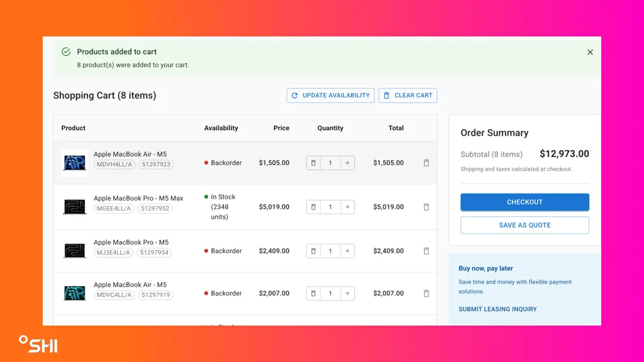Open the MacBook Pro M5 Max product thumbnail

click(x=74, y=206)
